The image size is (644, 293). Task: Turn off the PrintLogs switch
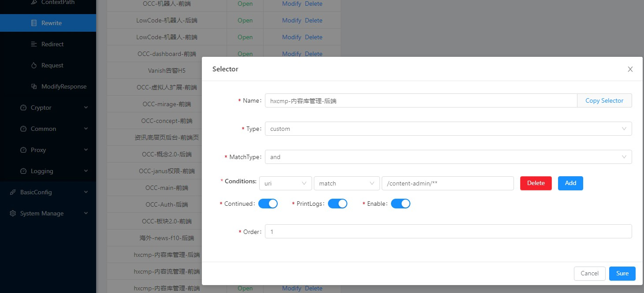[x=338, y=203]
